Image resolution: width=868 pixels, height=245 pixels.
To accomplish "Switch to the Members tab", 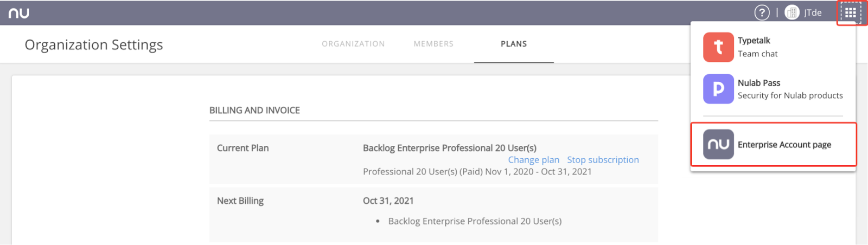I will click(x=433, y=44).
